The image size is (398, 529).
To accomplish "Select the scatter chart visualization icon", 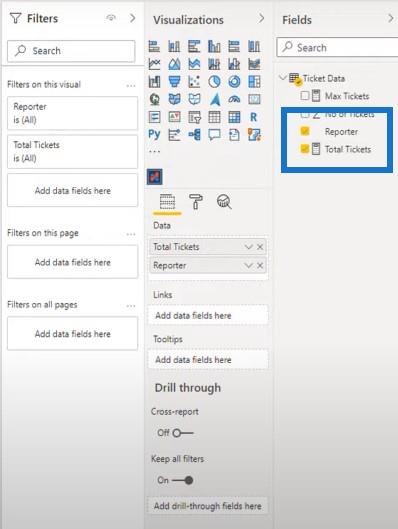I will [x=194, y=81].
